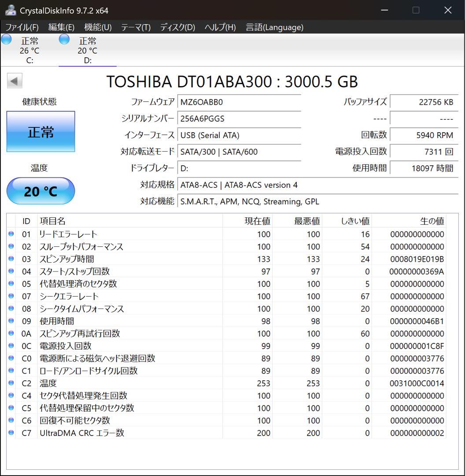Click the buffer size value 22756 KB
Screen dimensions: 465x476
pos(424,102)
